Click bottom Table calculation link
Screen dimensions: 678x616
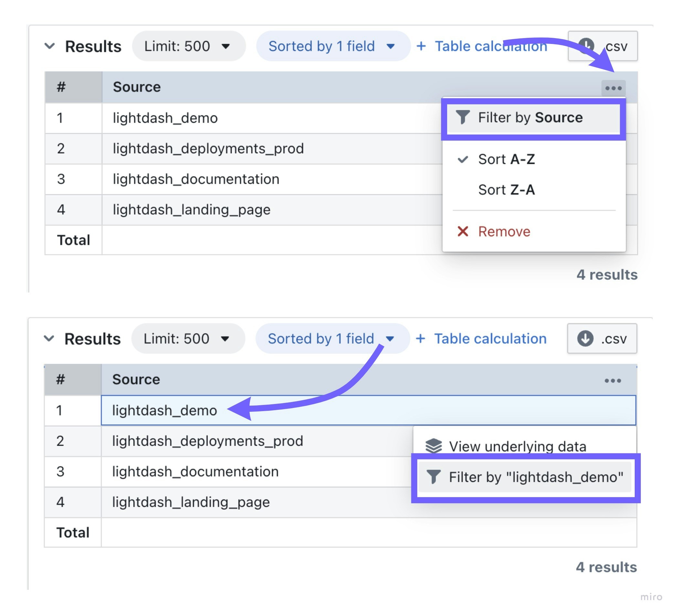pos(490,339)
